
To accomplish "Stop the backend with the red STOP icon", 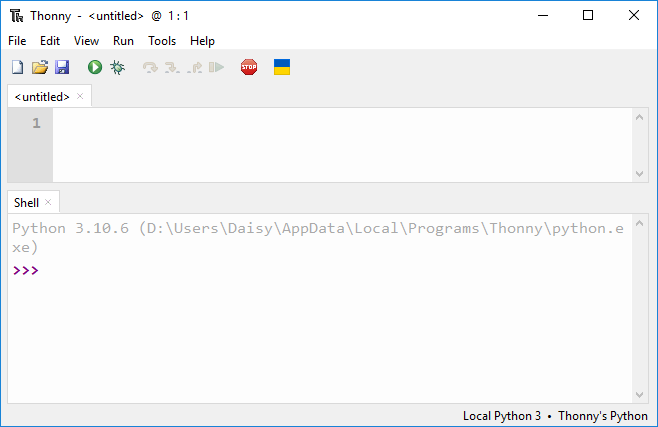I will [x=249, y=67].
